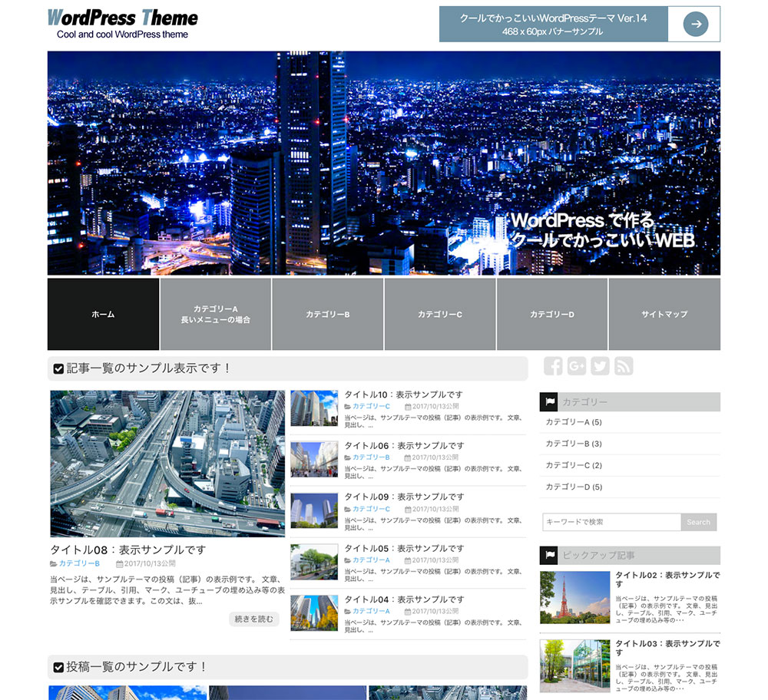
Task: Open sidebar link カテゴリーC (2)
Action: (x=574, y=465)
